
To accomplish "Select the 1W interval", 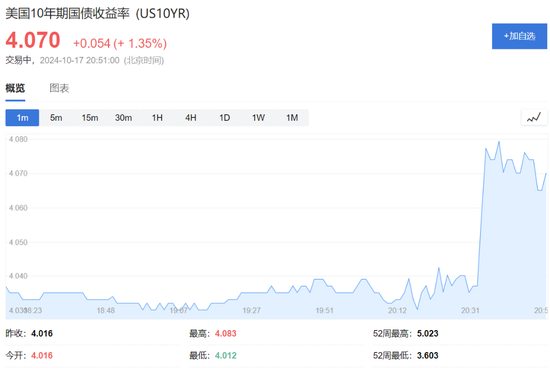I will pos(259,118).
